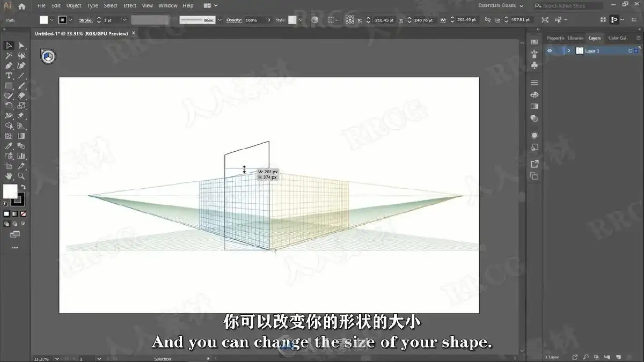Open the File menu
The height and width of the screenshot is (362, 644).
pyautogui.click(x=41, y=5)
